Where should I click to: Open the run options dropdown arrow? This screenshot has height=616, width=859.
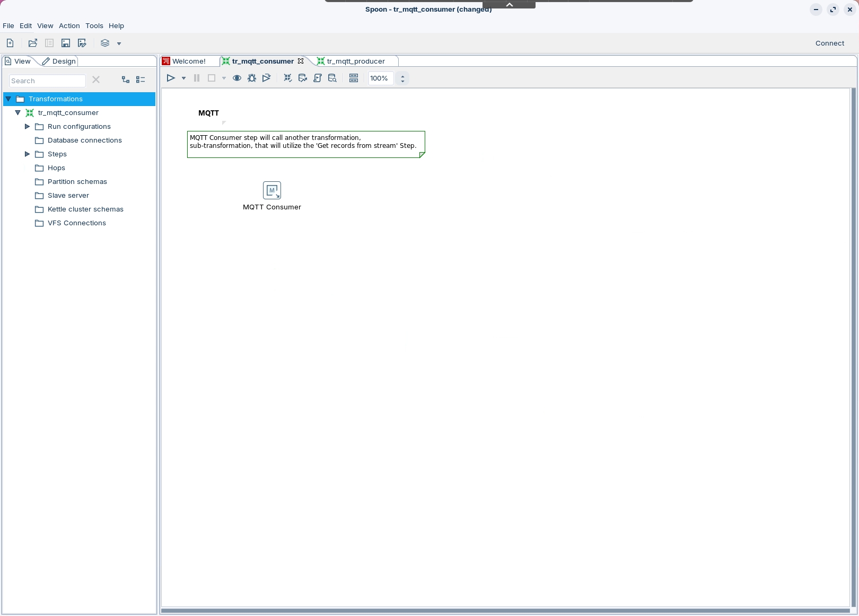(x=183, y=78)
